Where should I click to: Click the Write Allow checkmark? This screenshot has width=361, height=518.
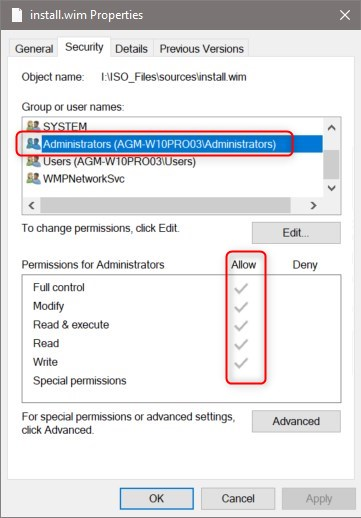click(x=241, y=363)
